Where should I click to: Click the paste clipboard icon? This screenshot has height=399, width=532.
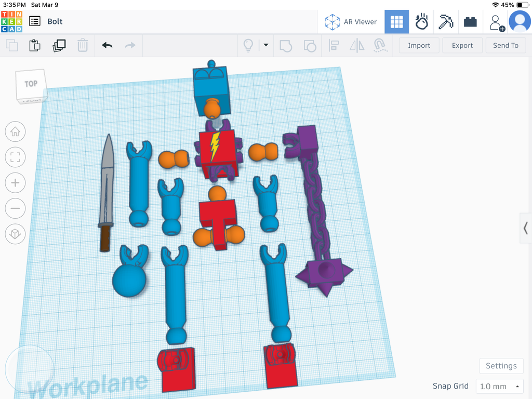coord(35,46)
